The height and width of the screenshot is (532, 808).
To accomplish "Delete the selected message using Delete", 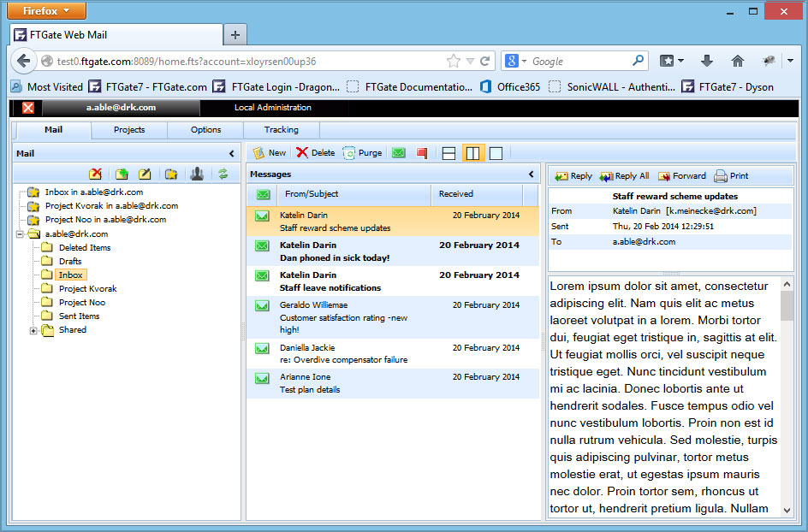I will click(315, 153).
